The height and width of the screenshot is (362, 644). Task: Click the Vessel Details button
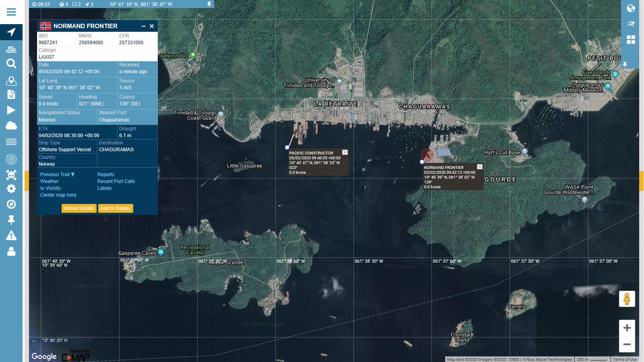point(79,208)
